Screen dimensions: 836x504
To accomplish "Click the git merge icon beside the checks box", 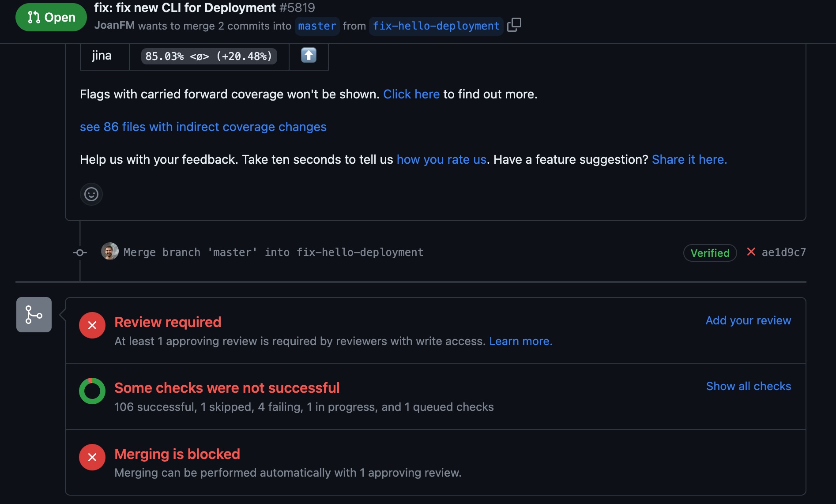I will 34,314.
